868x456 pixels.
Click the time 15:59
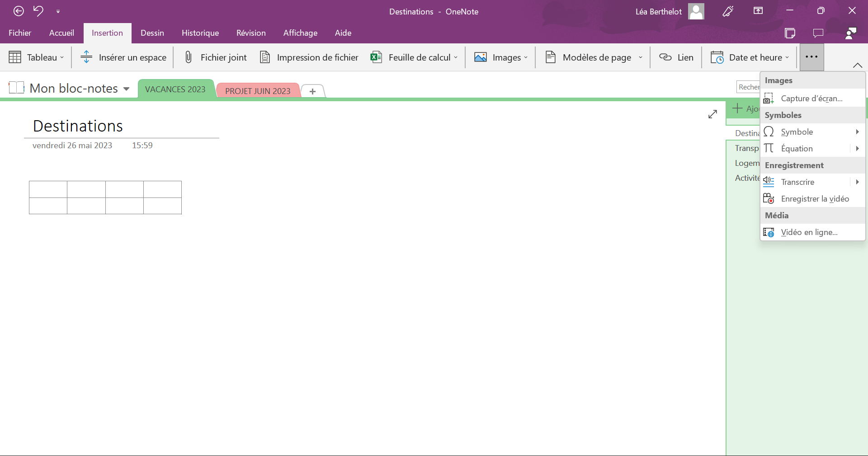[x=142, y=146]
